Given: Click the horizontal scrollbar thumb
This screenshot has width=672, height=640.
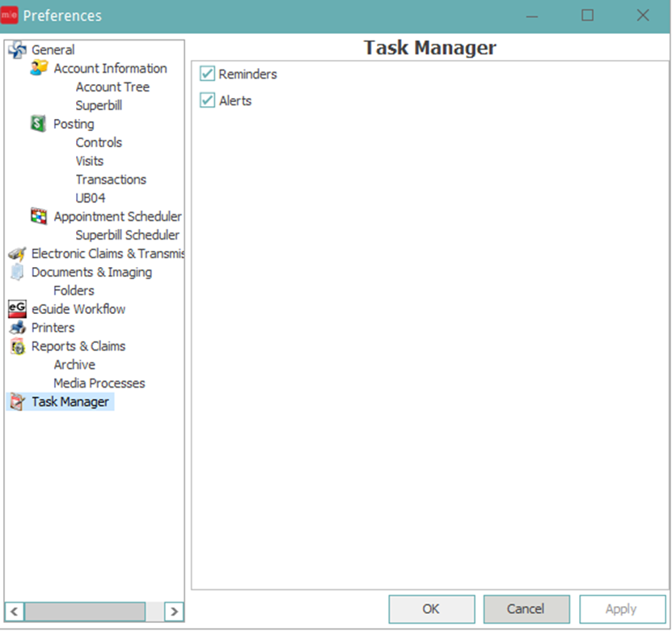Looking at the screenshot, I should point(86,611).
